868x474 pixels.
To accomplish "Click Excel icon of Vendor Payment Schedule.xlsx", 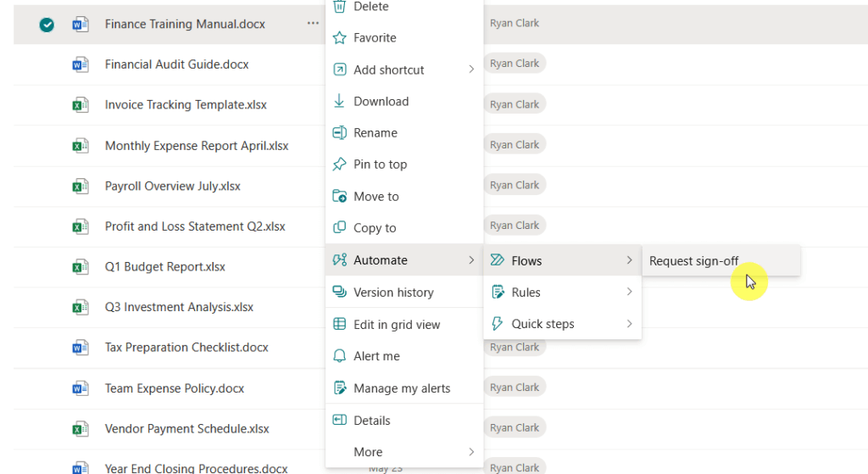I will click(x=81, y=428).
